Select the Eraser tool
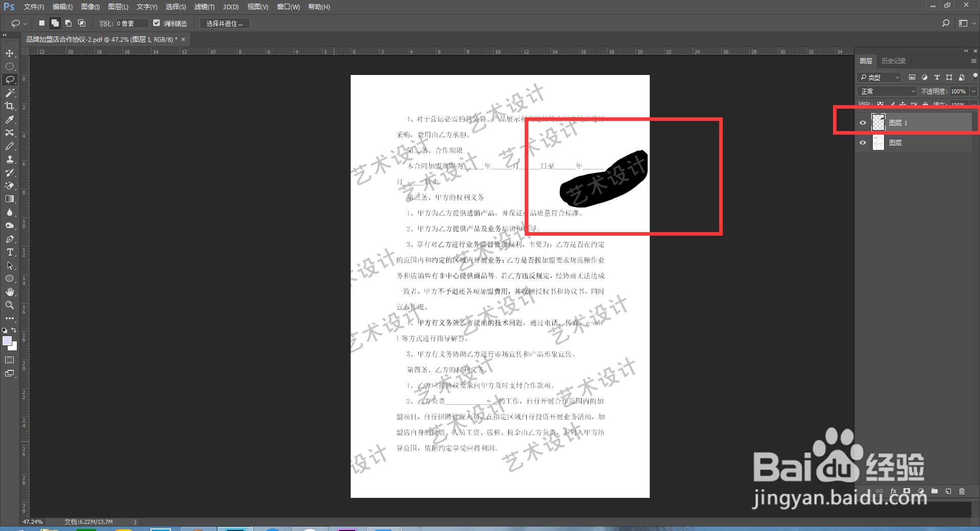Screen dimensions: 980x531 [10, 186]
